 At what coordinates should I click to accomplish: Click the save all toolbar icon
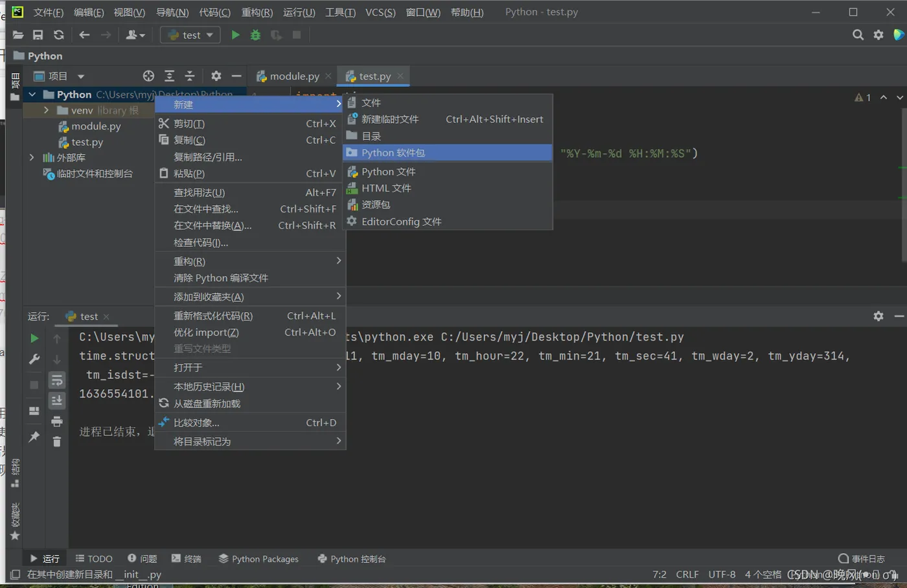(x=38, y=35)
